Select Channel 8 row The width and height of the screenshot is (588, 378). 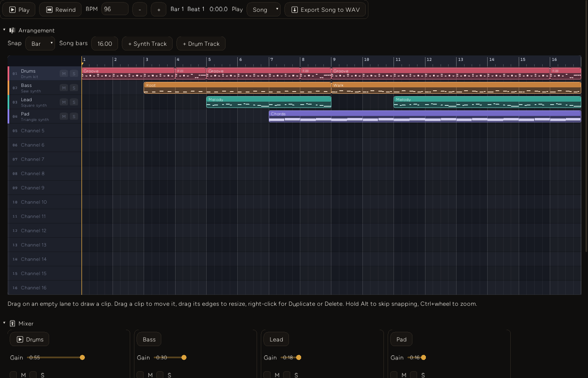(x=45, y=173)
